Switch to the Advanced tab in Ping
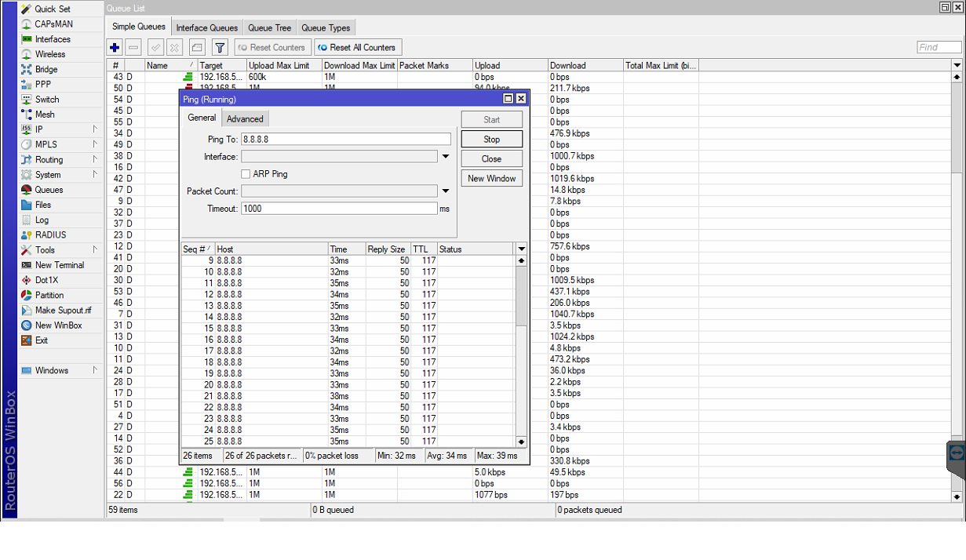The height and width of the screenshot is (560, 966). pos(246,119)
